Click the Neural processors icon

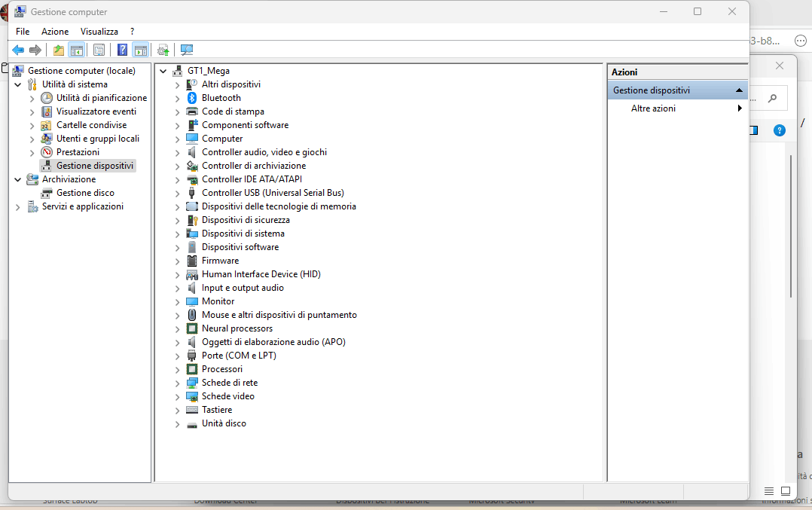(x=192, y=328)
